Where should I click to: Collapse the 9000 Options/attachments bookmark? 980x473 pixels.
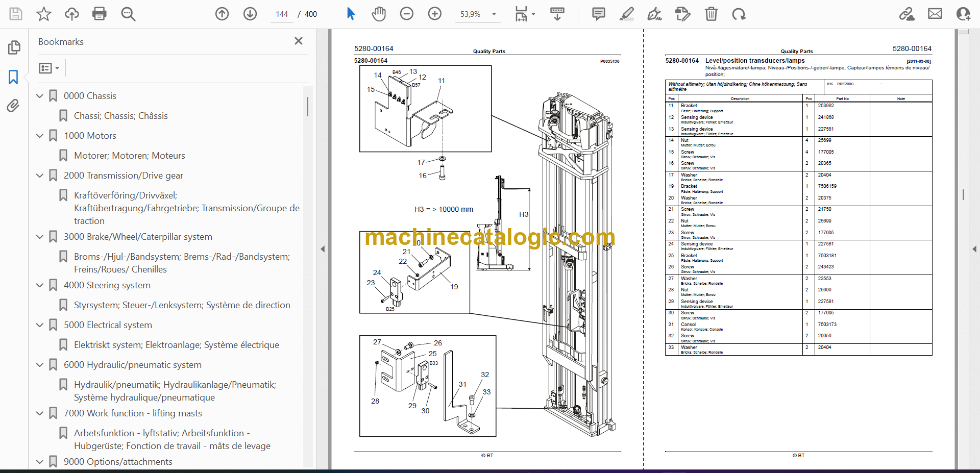[x=40, y=461]
